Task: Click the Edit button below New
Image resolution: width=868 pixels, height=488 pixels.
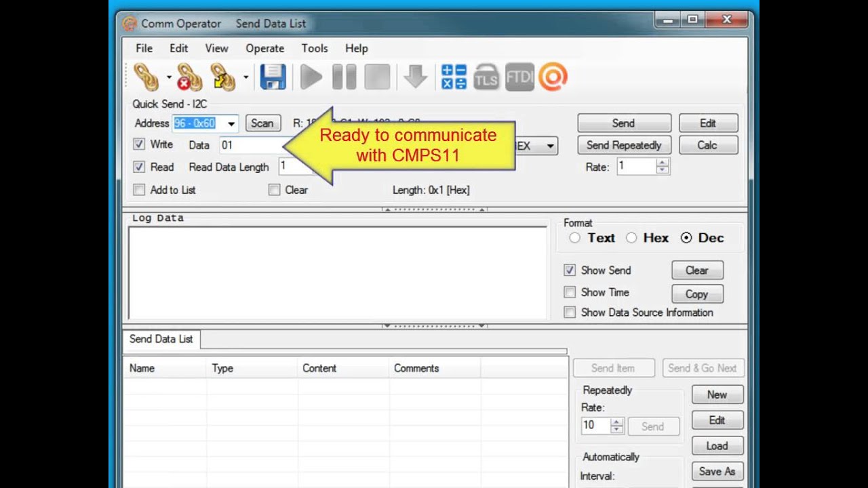Action: pos(717,420)
